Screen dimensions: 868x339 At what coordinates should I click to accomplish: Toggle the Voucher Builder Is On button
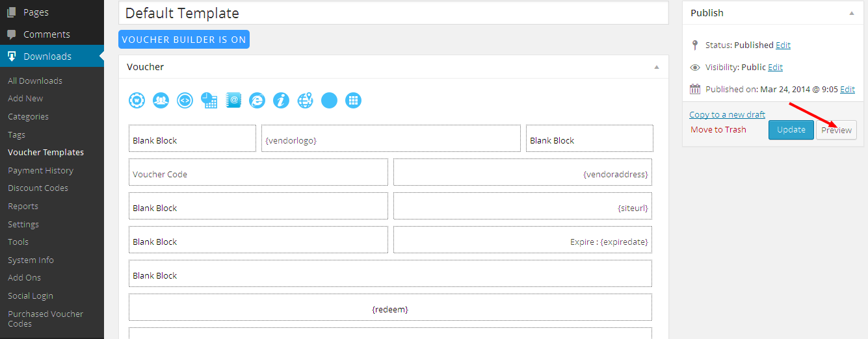click(x=184, y=40)
